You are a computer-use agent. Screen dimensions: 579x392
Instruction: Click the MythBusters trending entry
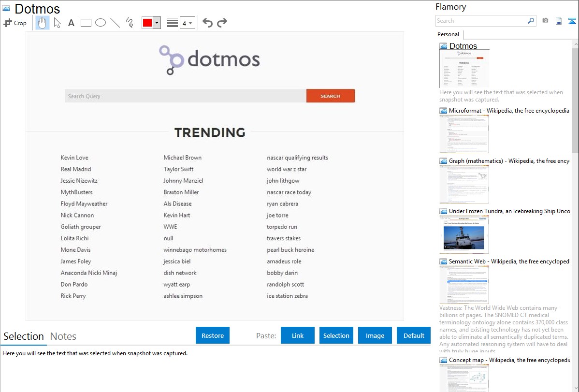coord(76,192)
